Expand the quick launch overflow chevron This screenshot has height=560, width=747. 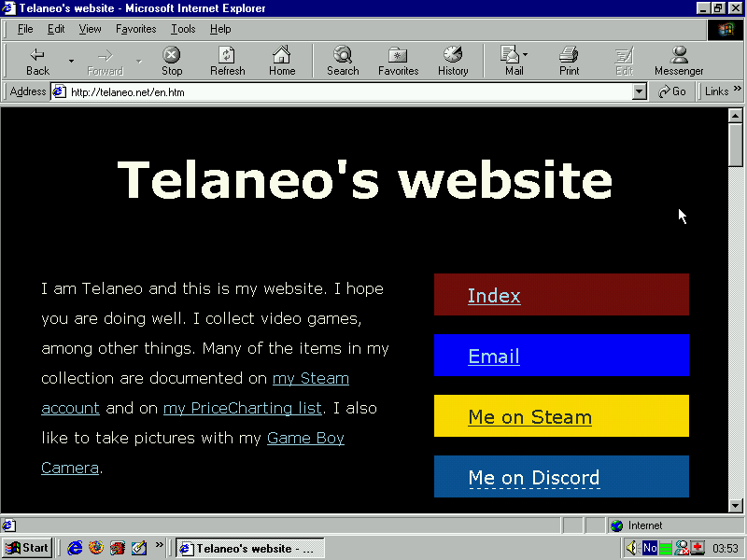pos(160,545)
